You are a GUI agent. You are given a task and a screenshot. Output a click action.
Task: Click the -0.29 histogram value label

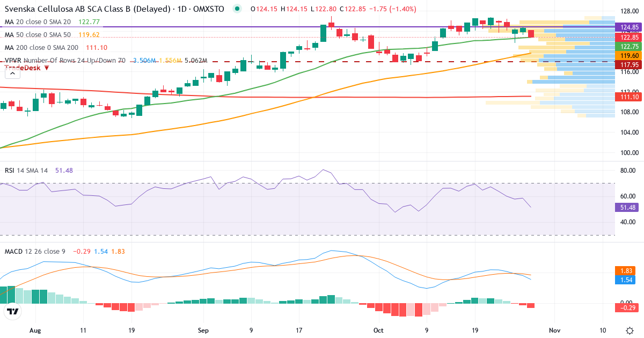[x=627, y=308]
